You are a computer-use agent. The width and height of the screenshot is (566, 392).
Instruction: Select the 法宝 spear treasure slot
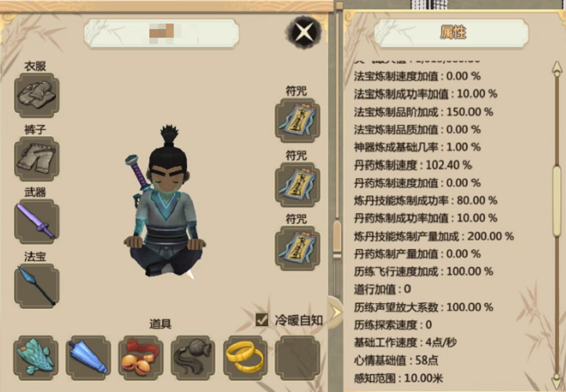(36, 286)
